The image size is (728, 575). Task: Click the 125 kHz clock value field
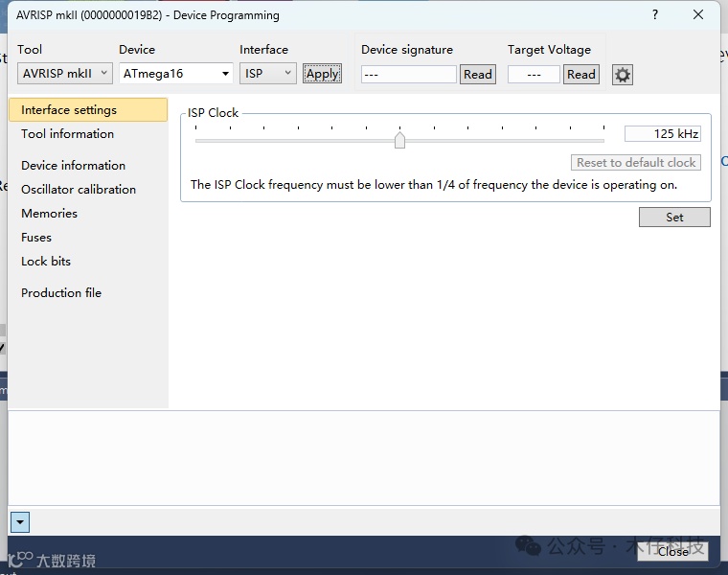tap(663, 134)
